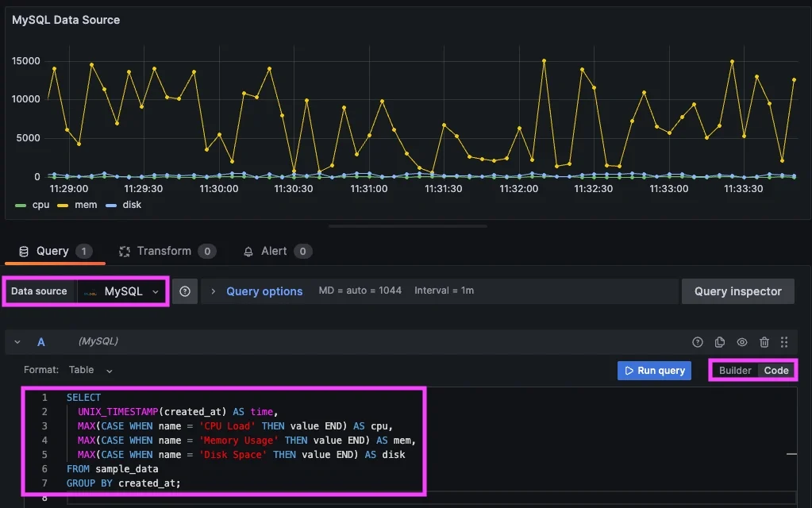Hide query A response using the eye icon
This screenshot has width=812, height=508.
point(741,342)
